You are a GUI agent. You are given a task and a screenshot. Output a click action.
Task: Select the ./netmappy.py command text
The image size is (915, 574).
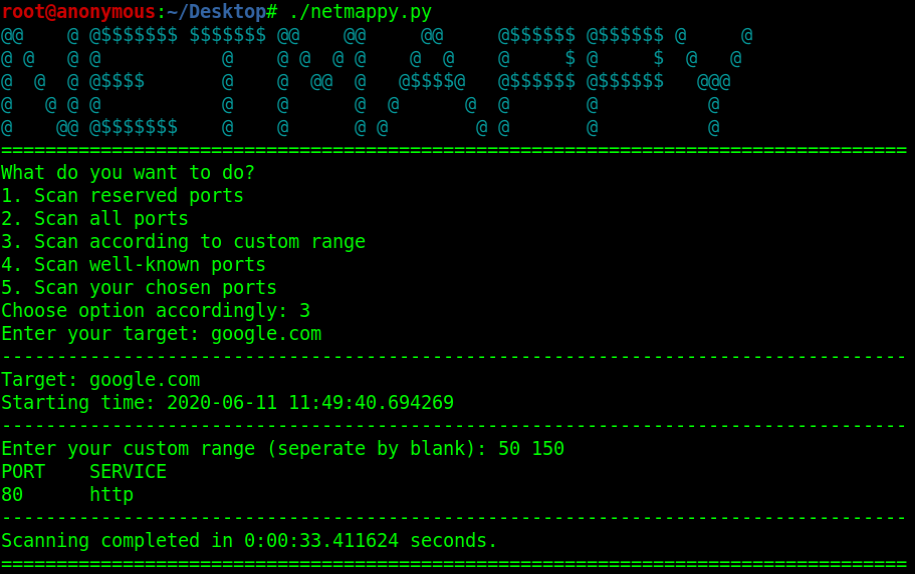pos(360,12)
